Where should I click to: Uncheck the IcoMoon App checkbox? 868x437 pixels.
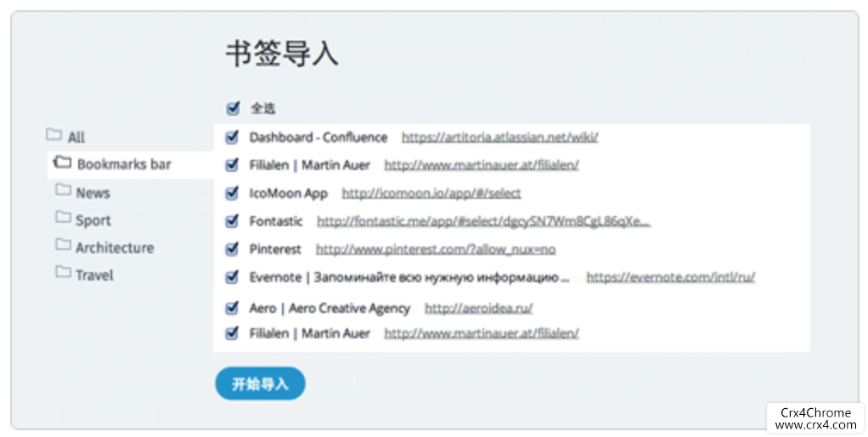233,193
